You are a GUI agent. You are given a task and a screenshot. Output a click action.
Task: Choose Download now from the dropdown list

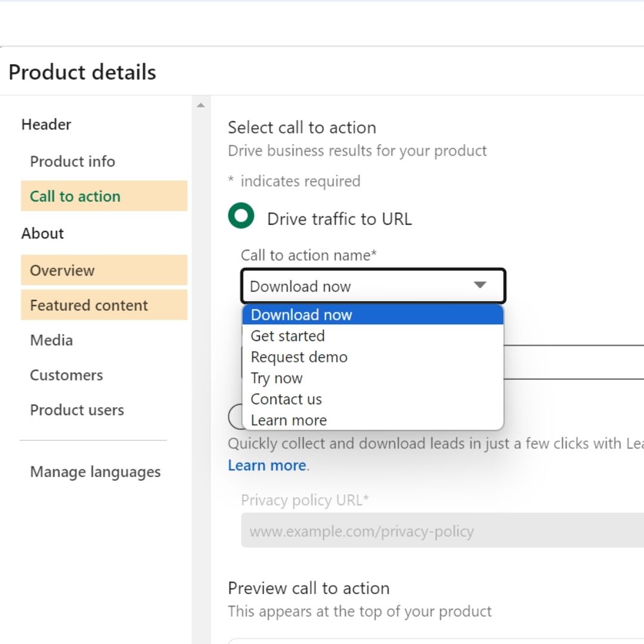pyautogui.click(x=373, y=315)
